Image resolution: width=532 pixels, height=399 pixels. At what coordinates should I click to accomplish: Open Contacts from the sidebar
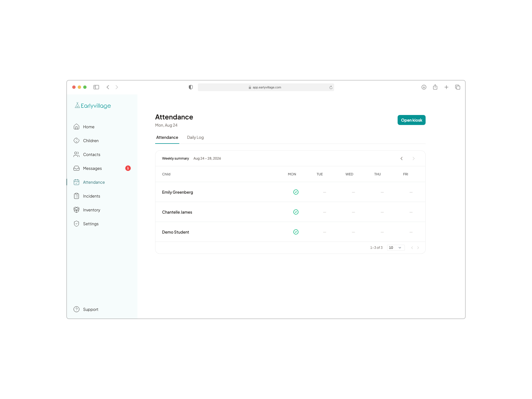(102, 154)
